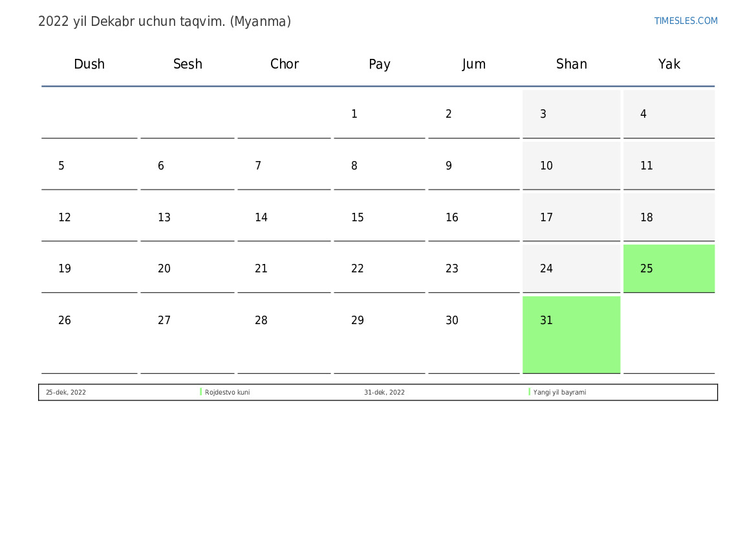This screenshot has width=756, height=535.
Task: Click the calendar title for Dekabr 2022
Action: (164, 21)
